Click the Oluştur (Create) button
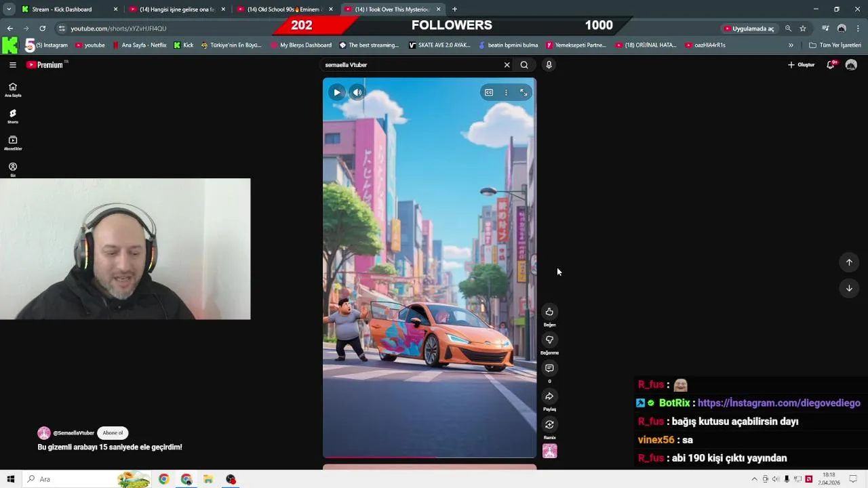Image resolution: width=868 pixels, height=488 pixels. point(801,65)
